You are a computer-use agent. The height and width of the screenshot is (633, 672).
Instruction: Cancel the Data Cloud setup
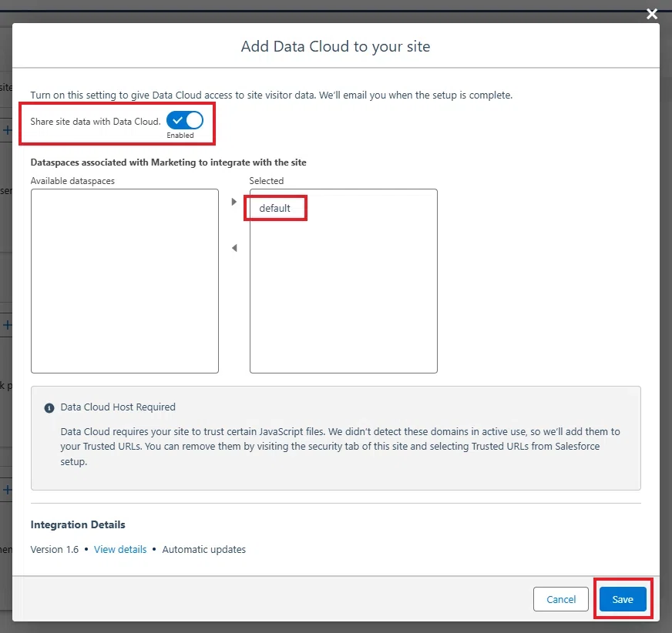click(560, 599)
